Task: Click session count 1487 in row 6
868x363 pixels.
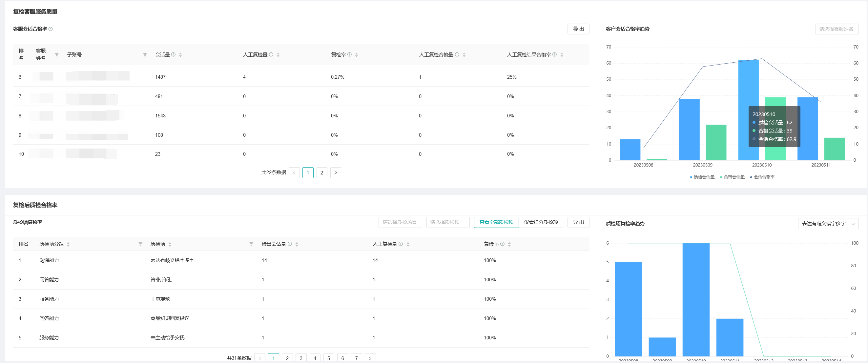Action: point(160,77)
